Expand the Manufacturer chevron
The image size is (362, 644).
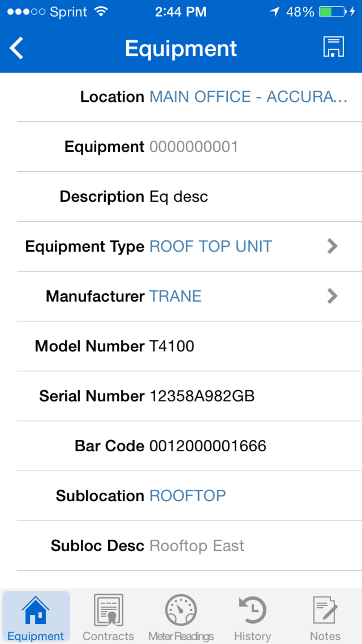(332, 296)
